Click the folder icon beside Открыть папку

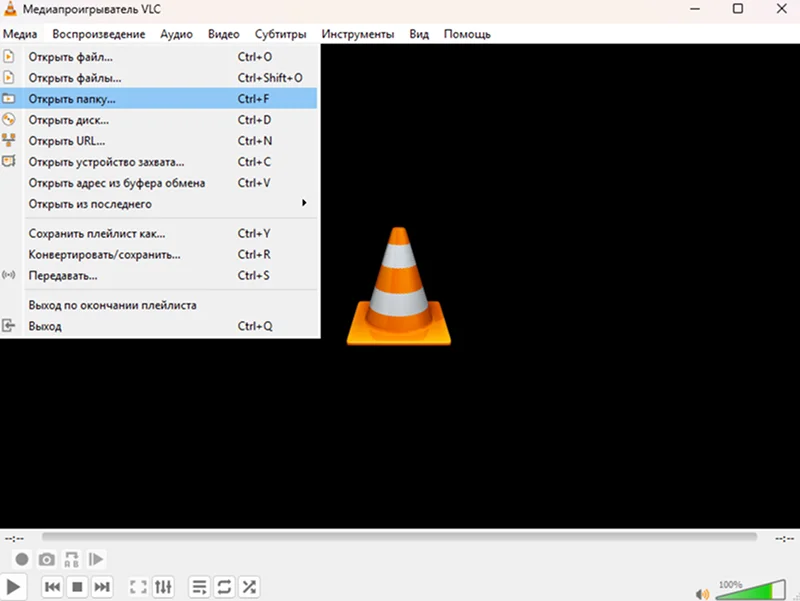(x=9, y=98)
